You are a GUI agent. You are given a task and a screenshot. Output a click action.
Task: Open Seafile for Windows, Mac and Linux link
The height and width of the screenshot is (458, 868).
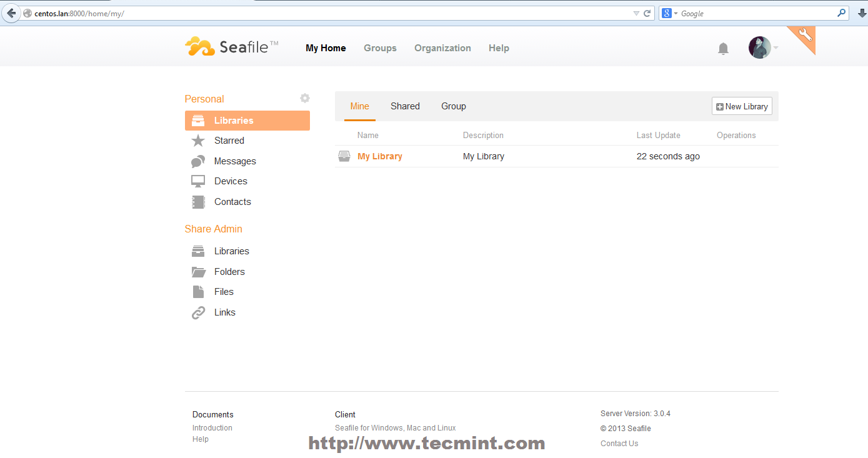[396, 428]
